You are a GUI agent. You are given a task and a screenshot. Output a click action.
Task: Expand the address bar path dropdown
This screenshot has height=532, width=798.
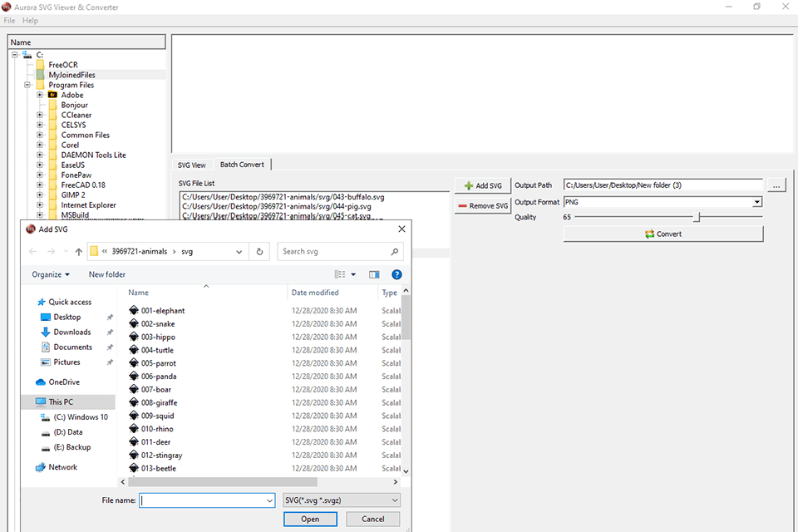point(239,252)
